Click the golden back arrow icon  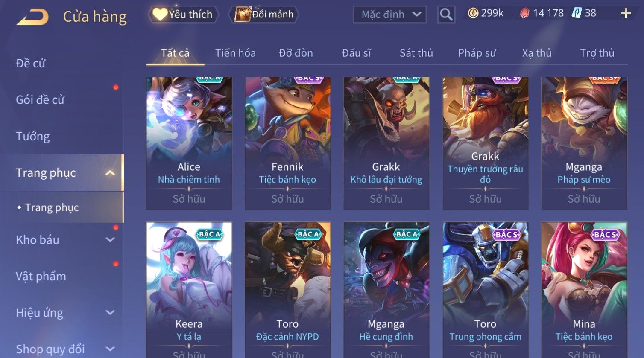click(x=32, y=17)
